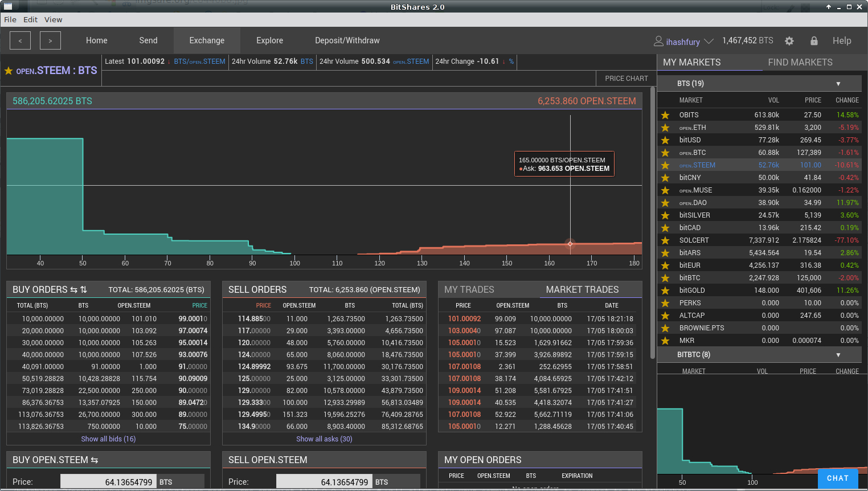
Task: Toggle favorite star for OPEN.STEEM : BTS
Action: [x=9, y=71]
